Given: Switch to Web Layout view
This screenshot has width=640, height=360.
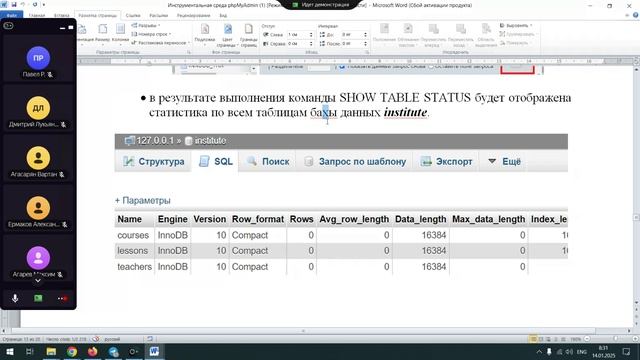Looking at the screenshot, I should click(548, 339).
